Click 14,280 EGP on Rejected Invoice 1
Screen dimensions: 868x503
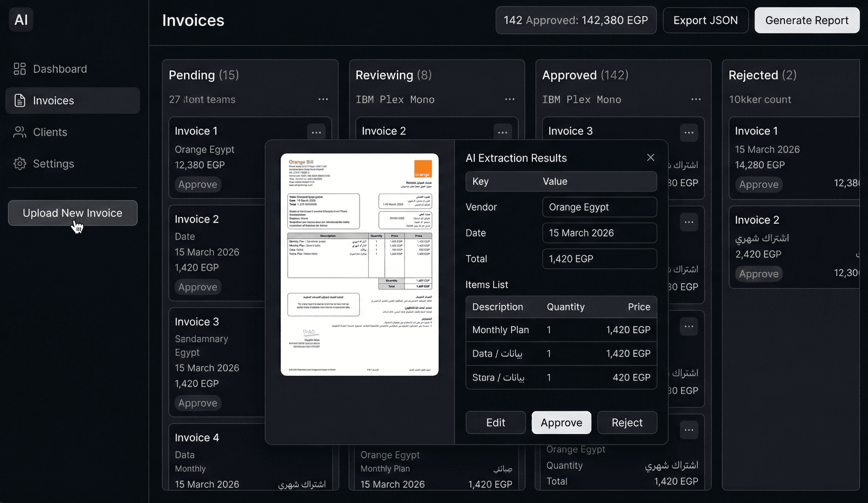point(760,165)
